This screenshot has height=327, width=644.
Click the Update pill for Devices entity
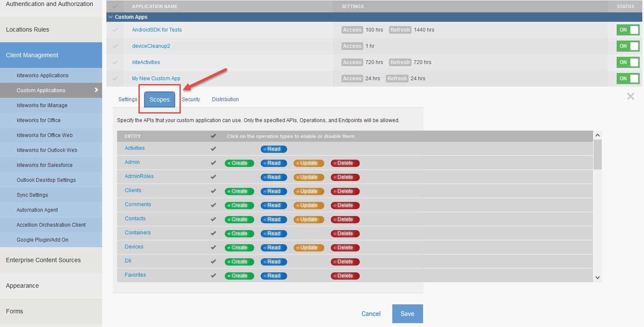(x=309, y=248)
